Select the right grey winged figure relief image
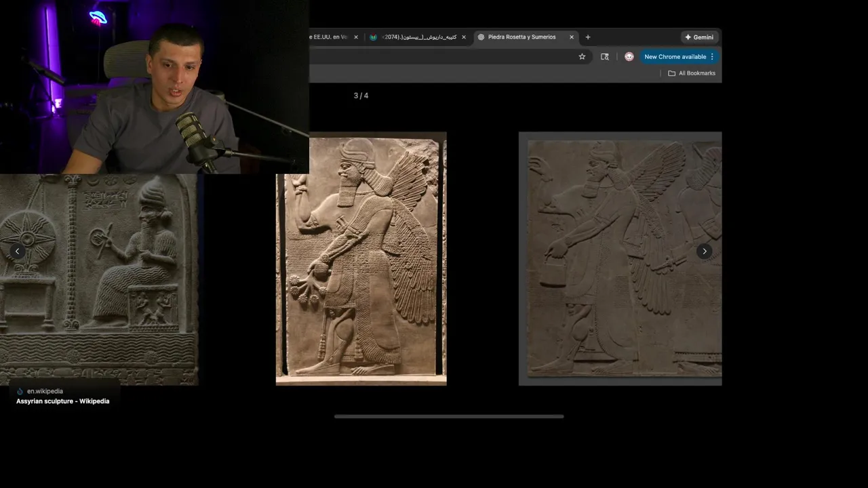The image size is (868, 488). point(620,259)
